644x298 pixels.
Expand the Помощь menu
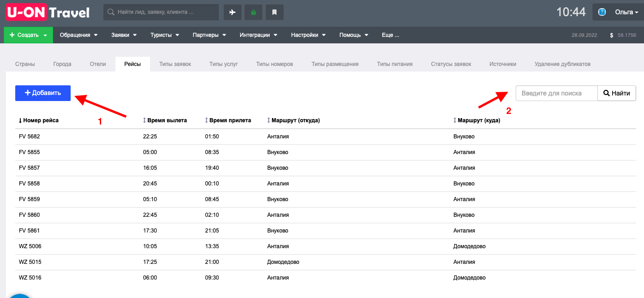(354, 35)
